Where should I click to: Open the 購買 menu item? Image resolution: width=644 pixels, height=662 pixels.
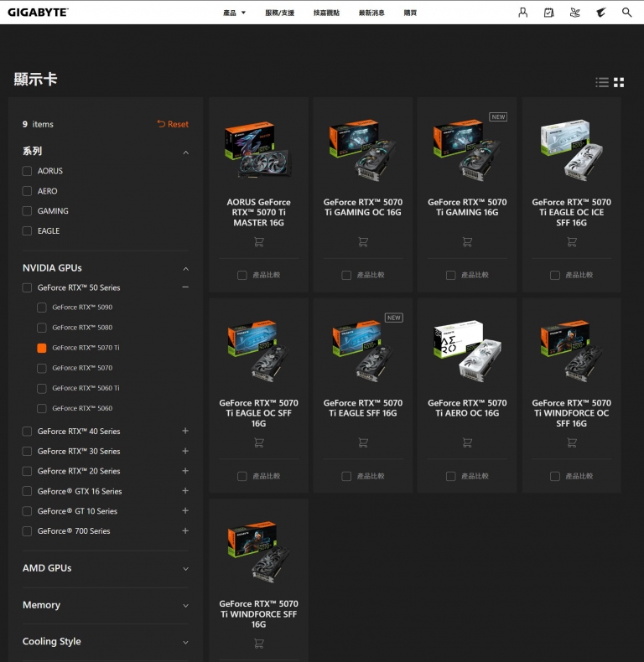pos(410,13)
